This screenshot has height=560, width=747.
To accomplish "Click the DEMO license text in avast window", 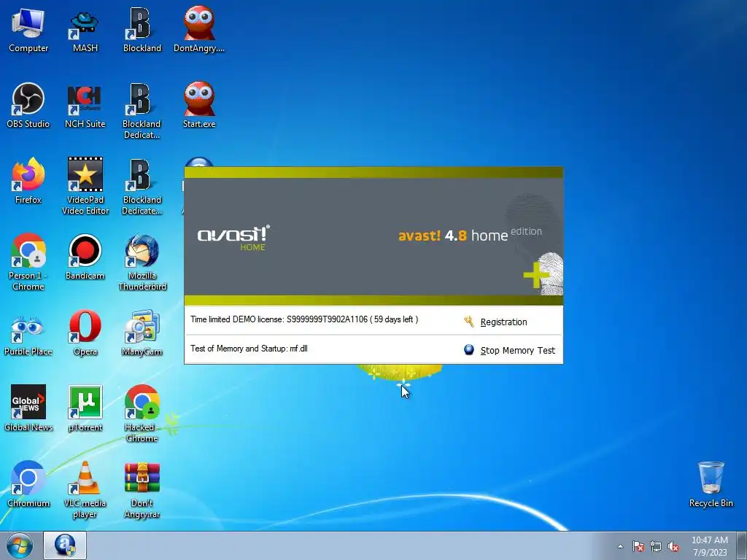I will [x=304, y=319].
